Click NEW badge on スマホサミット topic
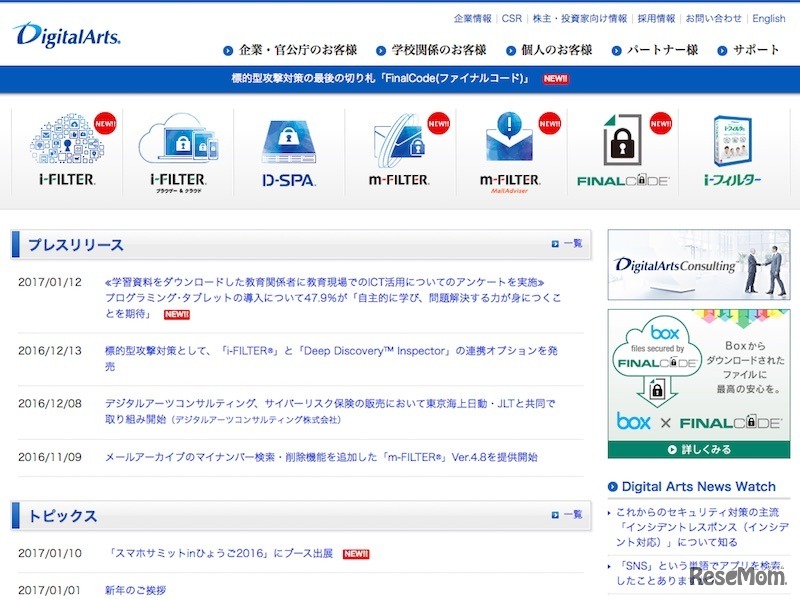Screen dimensions: 800x599 click(x=356, y=554)
